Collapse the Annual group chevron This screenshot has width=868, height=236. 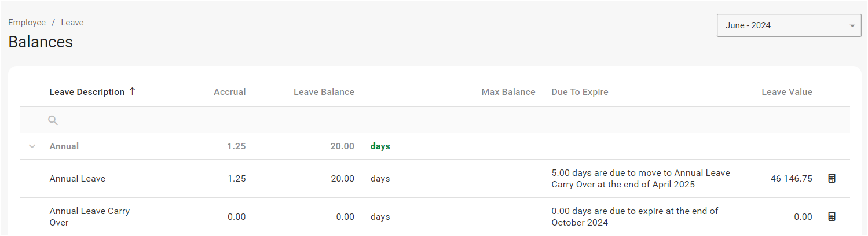click(32, 146)
